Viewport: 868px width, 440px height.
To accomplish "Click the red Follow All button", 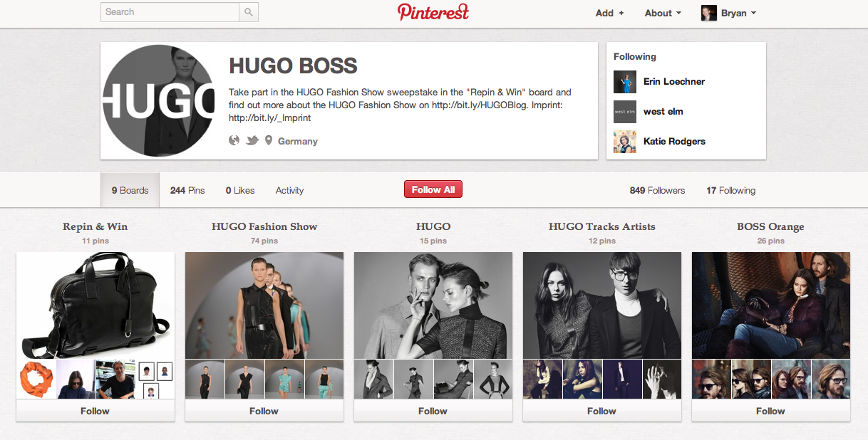I will click(x=433, y=189).
